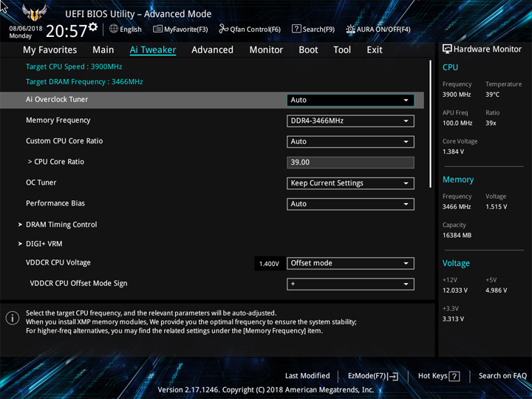Open Memory Frequency dropdown
The height and width of the screenshot is (399, 532).
(x=350, y=120)
